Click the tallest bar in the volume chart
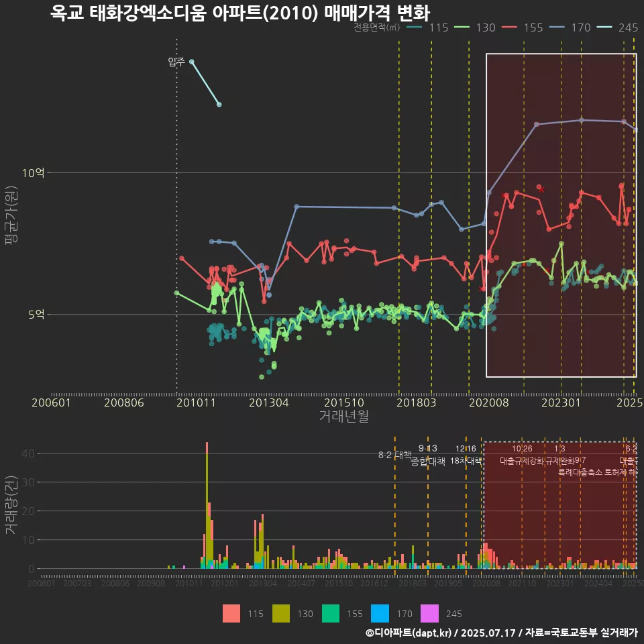 207,505
